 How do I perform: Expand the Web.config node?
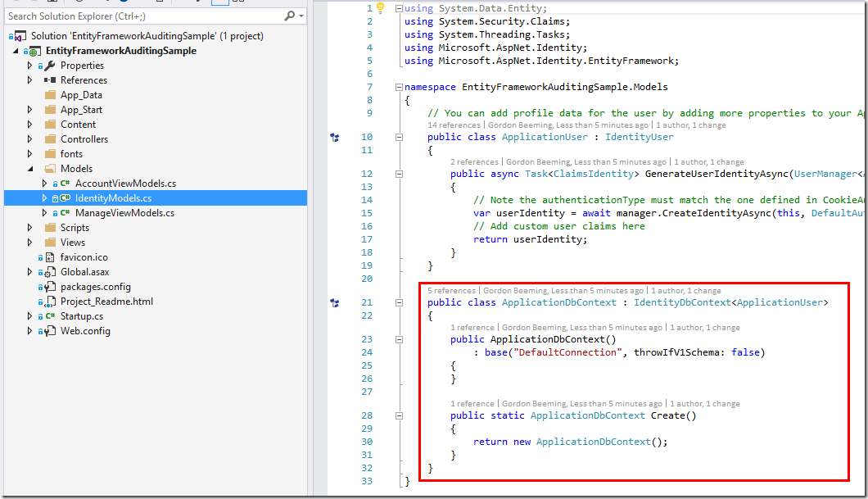30,331
